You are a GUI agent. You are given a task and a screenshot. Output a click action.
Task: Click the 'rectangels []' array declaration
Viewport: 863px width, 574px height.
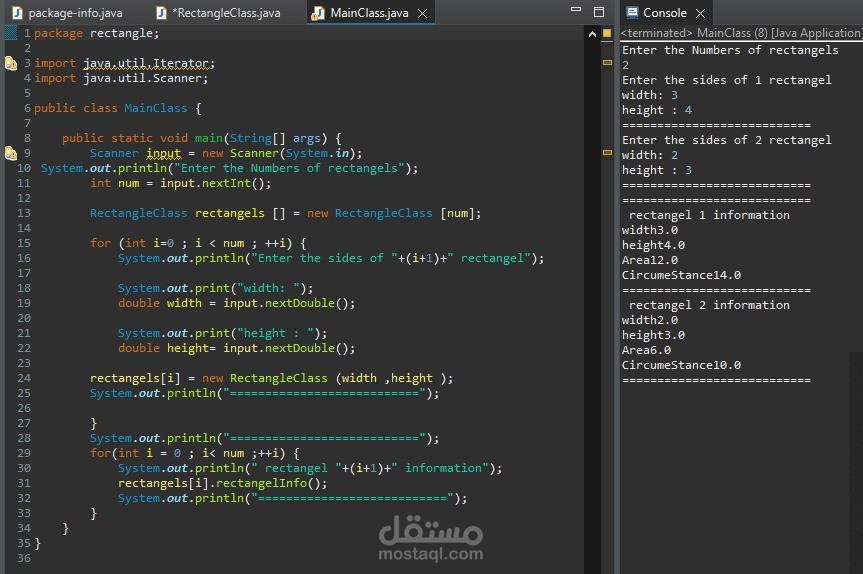[x=240, y=213]
